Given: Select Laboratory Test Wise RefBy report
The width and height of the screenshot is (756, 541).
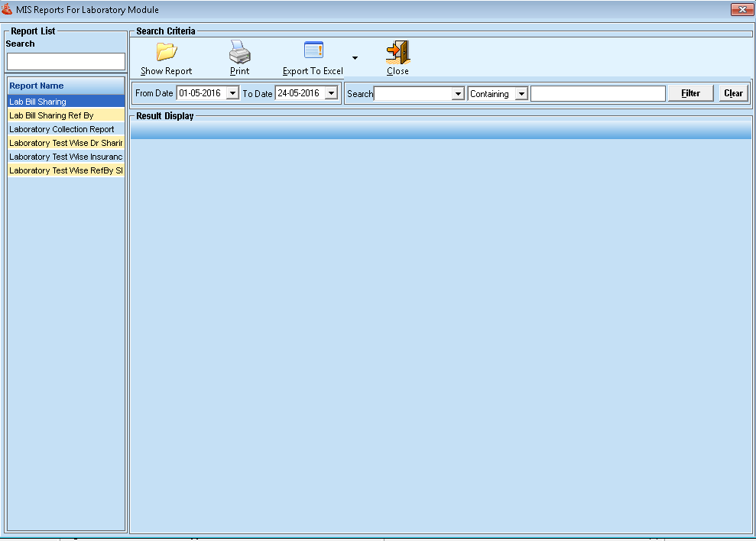Looking at the screenshot, I should [x=66, y=170].
